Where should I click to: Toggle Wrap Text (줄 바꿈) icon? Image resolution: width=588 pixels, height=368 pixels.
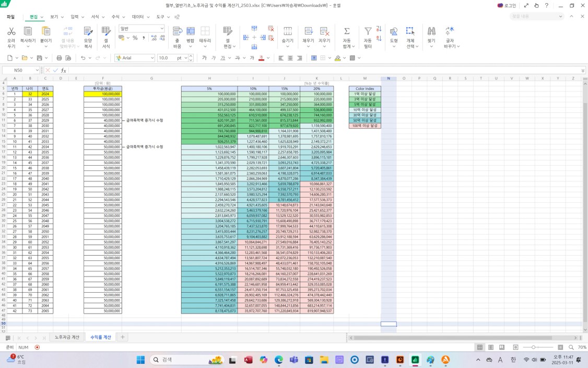pyautogui.click(x=178, y=31)
